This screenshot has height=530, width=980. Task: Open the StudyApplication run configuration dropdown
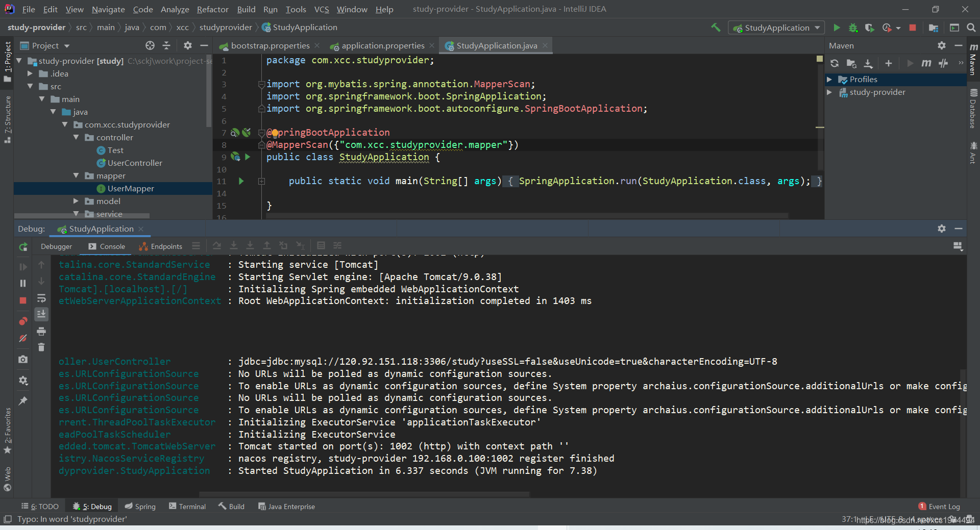click(x=777, y=28)
